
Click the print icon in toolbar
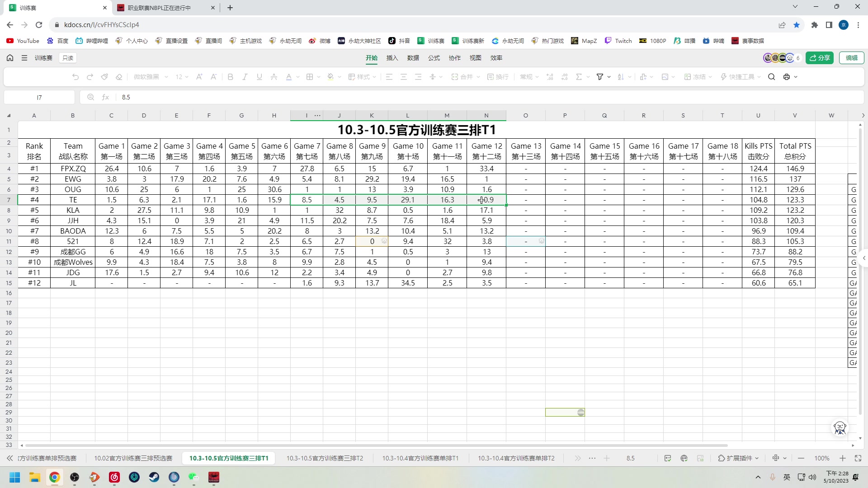[x=787, y=77]
